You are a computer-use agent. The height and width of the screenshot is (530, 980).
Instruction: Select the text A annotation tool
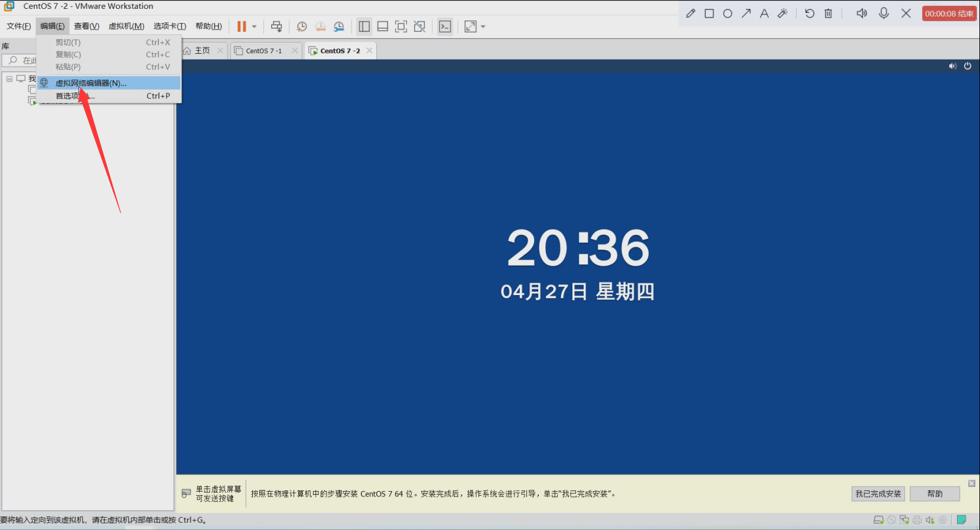pyautogui.click(x=764, y=13)
